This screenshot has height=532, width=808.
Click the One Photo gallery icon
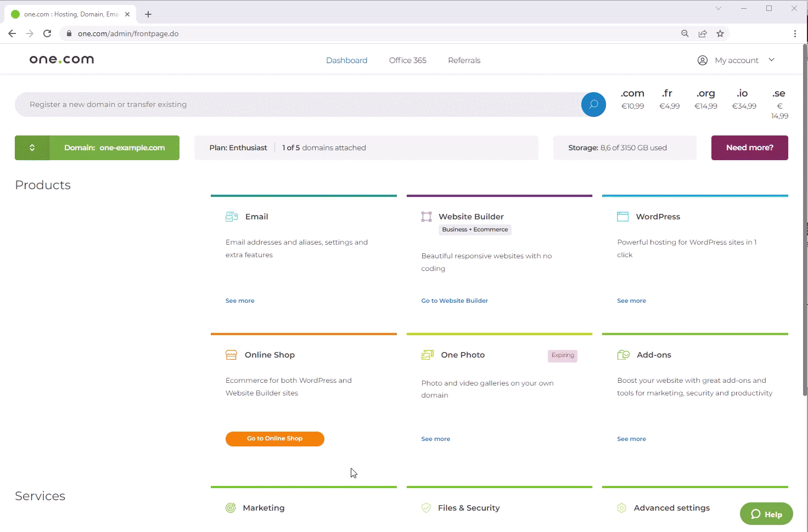coord(427,355)
